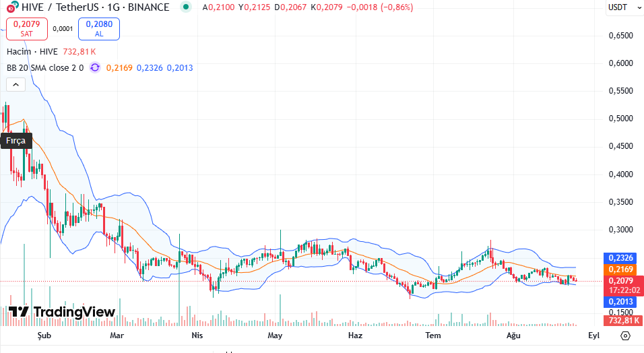The height and width of the screenshot is (353, 644).
Task: Open chart settings gear icon
Action: point(625,335)
